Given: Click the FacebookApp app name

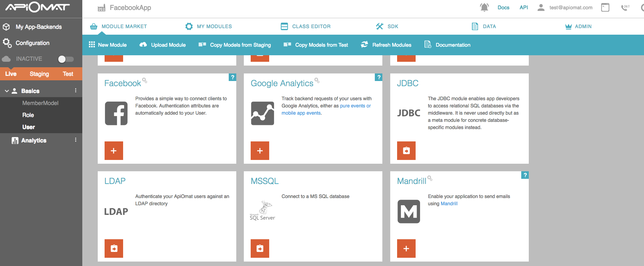Looking at the screenshot, I should point(130,8).
